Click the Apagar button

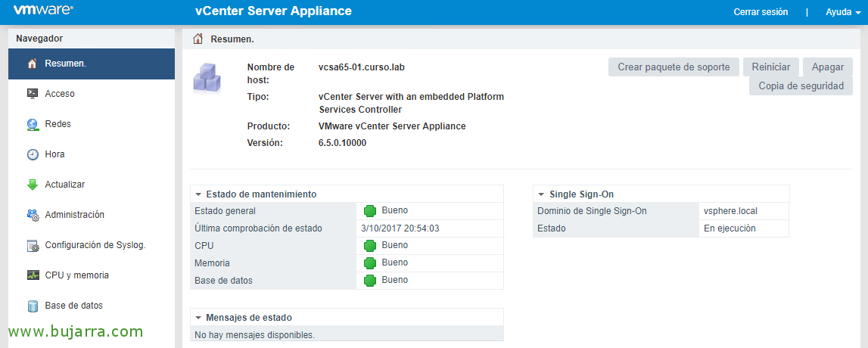(x=828, y=67)
